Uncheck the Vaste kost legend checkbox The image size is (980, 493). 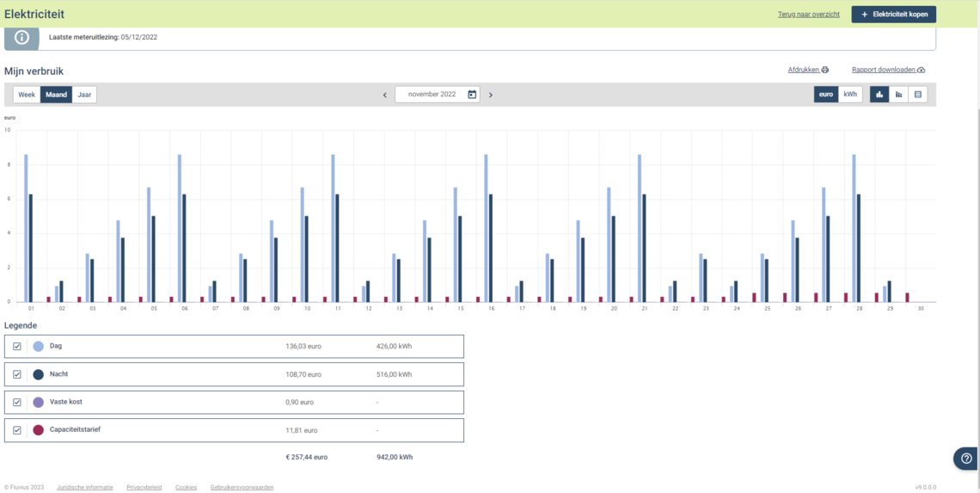(17, 403)
